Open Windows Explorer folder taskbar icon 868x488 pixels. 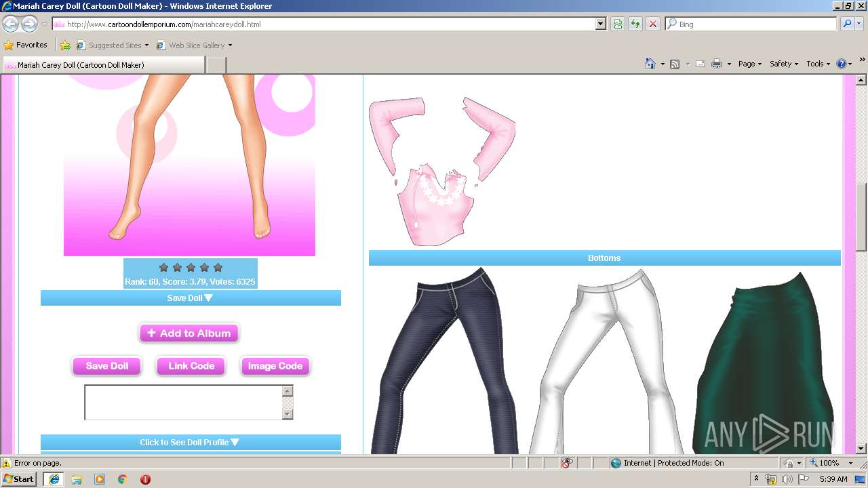77,479
